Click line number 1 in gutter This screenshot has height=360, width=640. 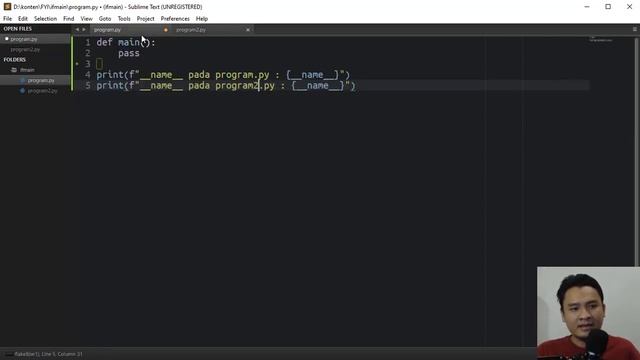point(87,42)
